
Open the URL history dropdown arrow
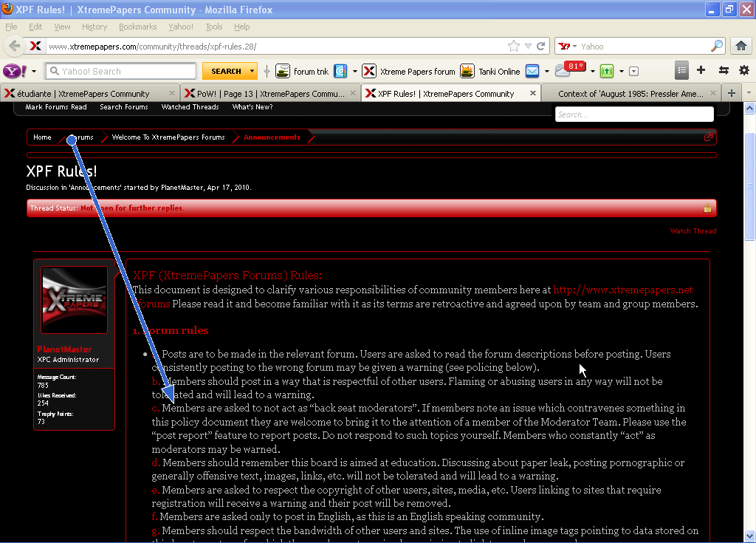[x=529, y=47]
